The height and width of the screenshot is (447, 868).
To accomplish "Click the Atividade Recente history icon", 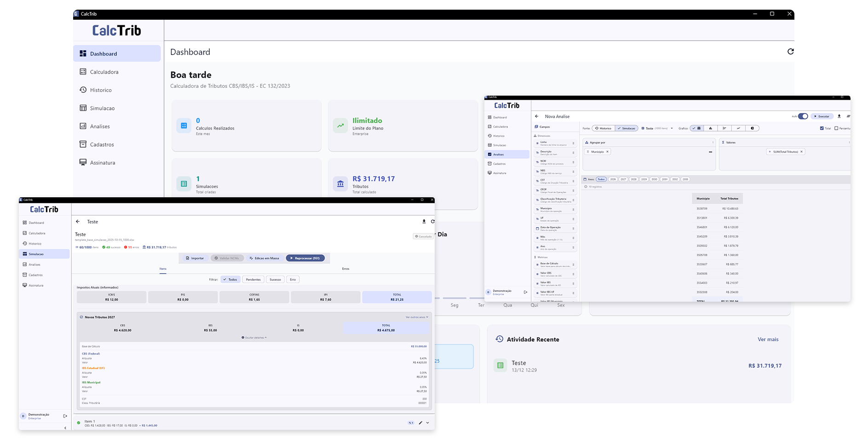I will point(500,339).
